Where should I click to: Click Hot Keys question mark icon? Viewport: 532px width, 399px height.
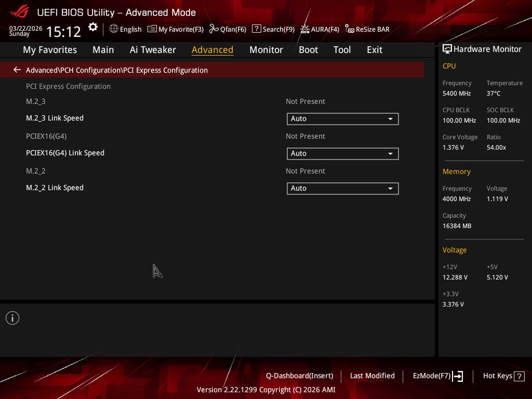pos(519,376)
